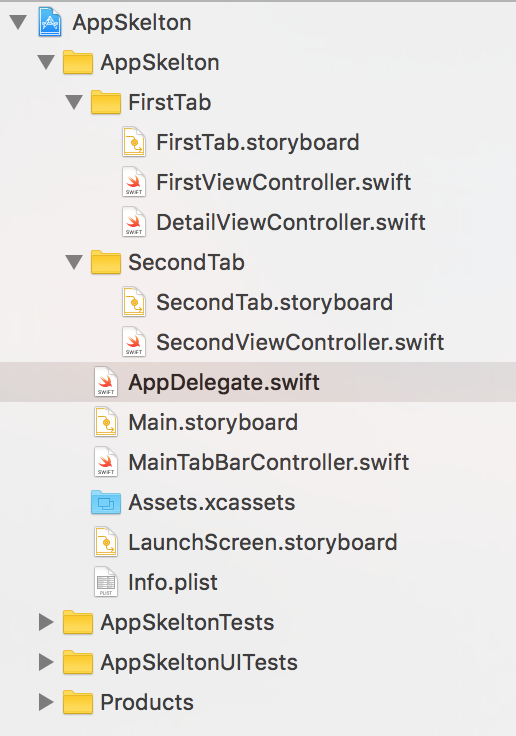Expand the AppSkeltonTests folder

coord(46,622)
